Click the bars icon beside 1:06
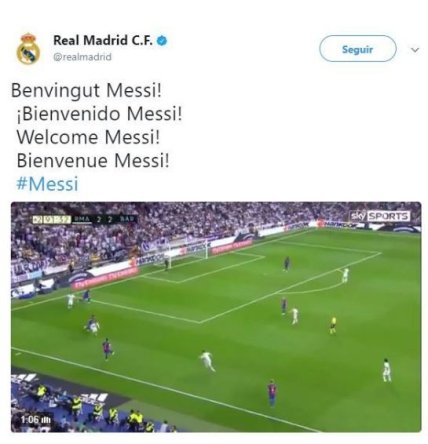The image size is (428, 444). click(x=46, y=419)
